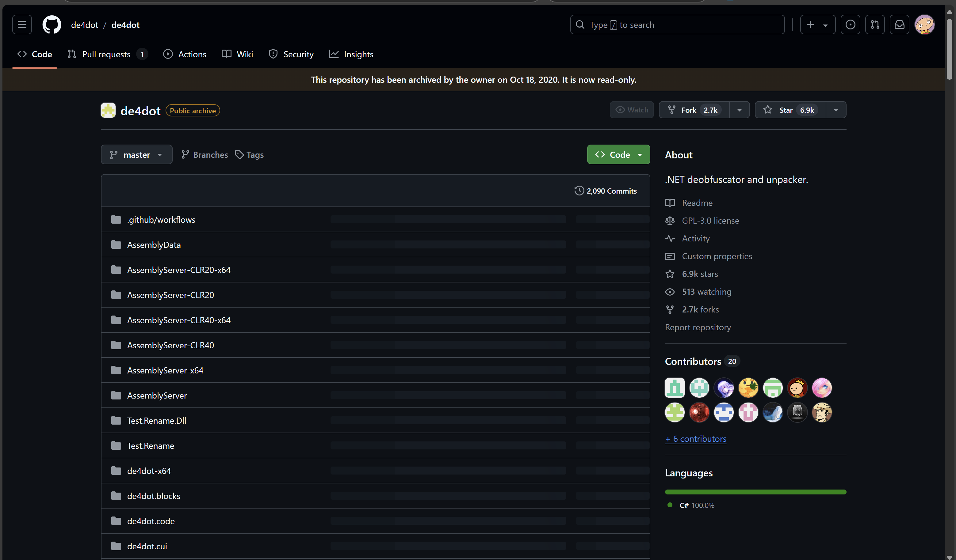Open contributor avatar with red sphere
The image size is (956, 560).
tap(699, 412)
